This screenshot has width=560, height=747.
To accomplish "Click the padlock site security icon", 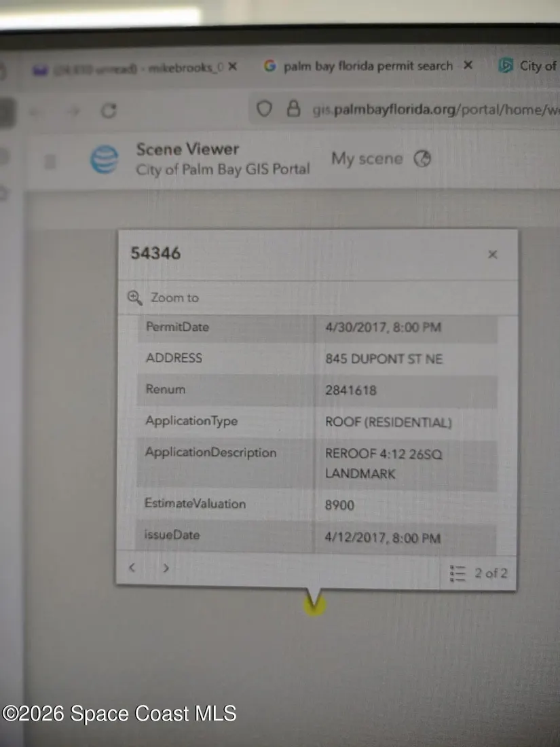I will tap(293, 109).
